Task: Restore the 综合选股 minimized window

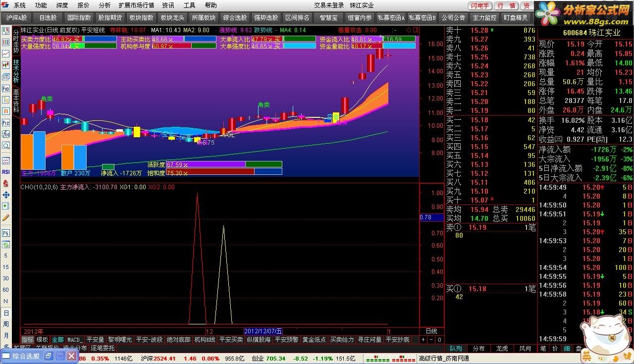Action: [x=49, y=356]
